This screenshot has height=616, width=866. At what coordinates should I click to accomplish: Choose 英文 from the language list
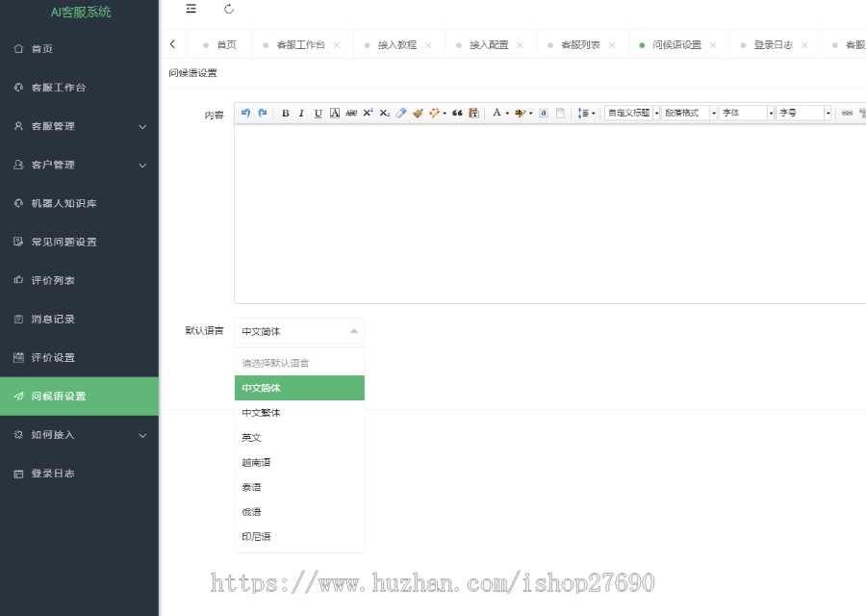299,438
